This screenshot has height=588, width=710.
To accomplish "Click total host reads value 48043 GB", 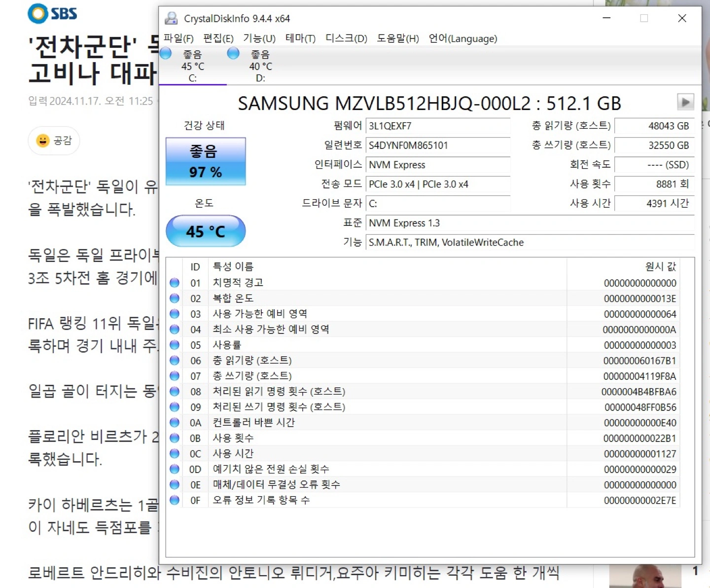I will coord(655,126).
